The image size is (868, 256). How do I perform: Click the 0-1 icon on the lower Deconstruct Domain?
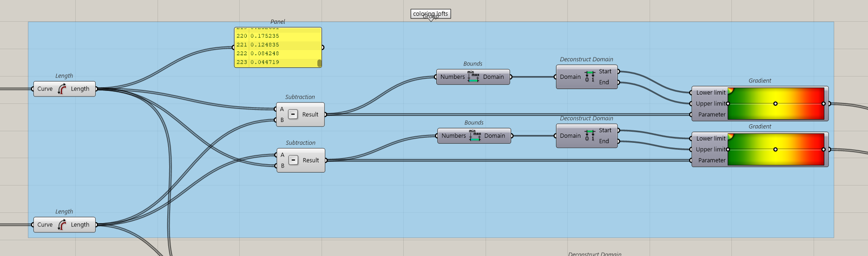click(590, 136)
